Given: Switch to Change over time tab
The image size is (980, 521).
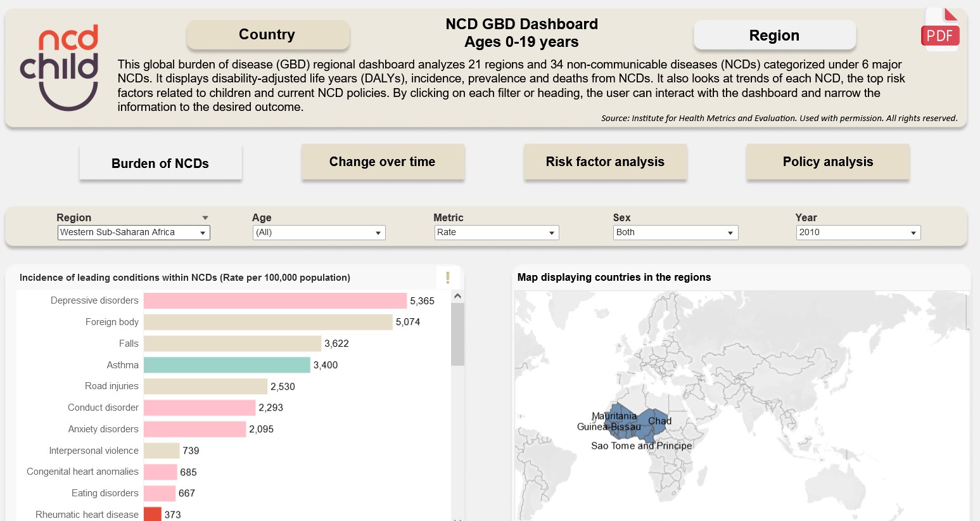Looking at the screenshot, I should tap(383, 162).
